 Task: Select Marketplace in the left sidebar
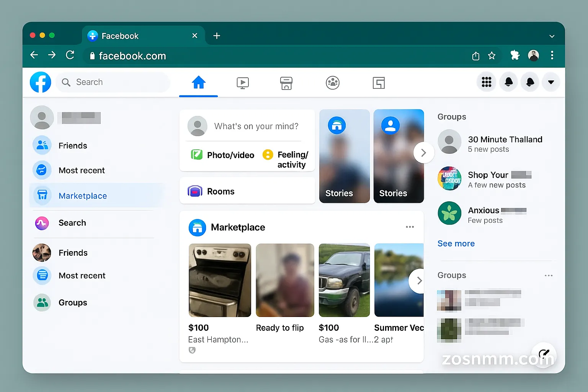[x=96, y=196]
